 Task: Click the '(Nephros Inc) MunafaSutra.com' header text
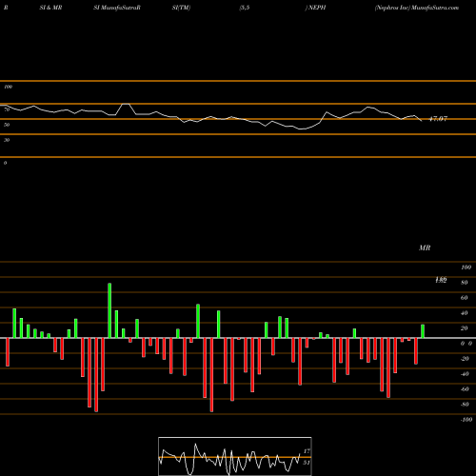[x=417, y=8]
